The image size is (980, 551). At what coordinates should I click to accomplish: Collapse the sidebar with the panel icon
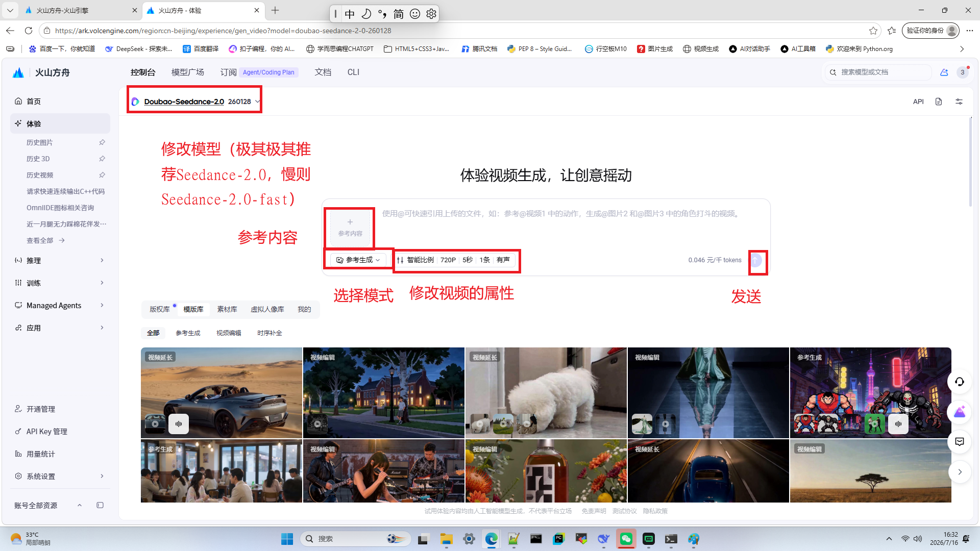click(100, 505)
